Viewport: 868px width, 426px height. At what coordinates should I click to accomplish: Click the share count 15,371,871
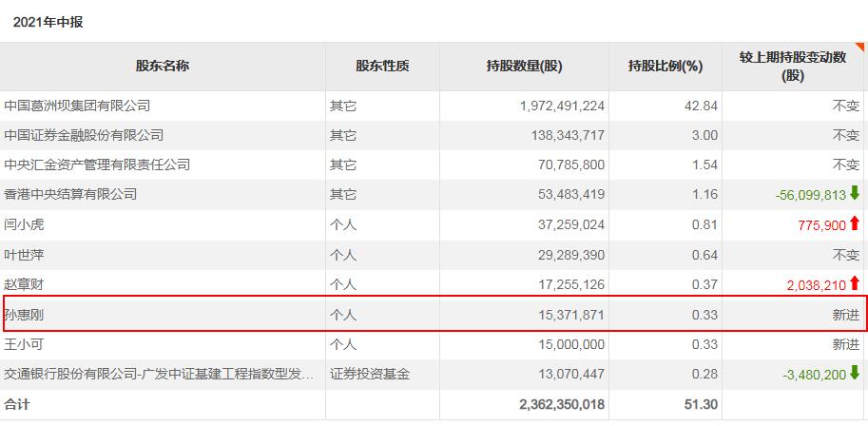point(572,315)
